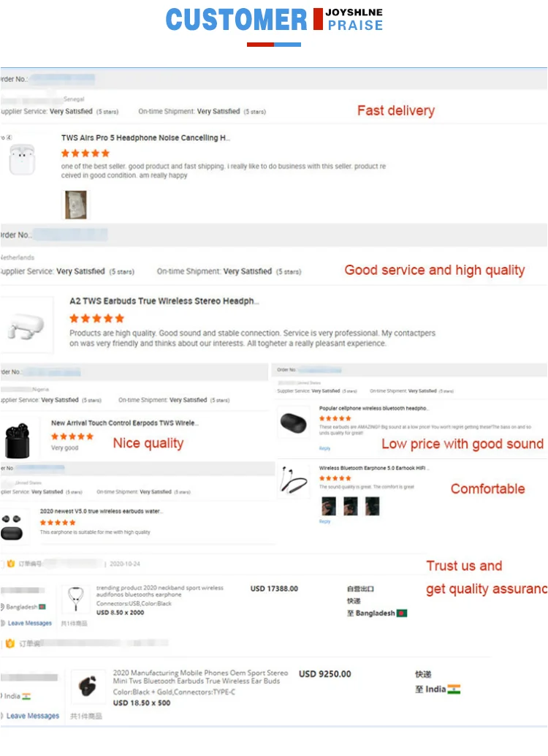This screenshot has width=548, height=756.
Task: Click the India flag next to 至 India
Action: [x=454, y=689]
